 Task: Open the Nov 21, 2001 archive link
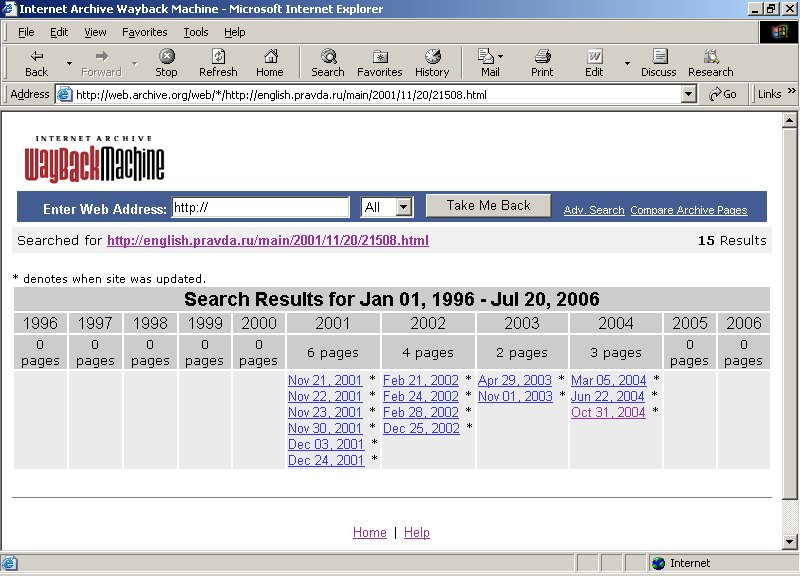point(325,380)
